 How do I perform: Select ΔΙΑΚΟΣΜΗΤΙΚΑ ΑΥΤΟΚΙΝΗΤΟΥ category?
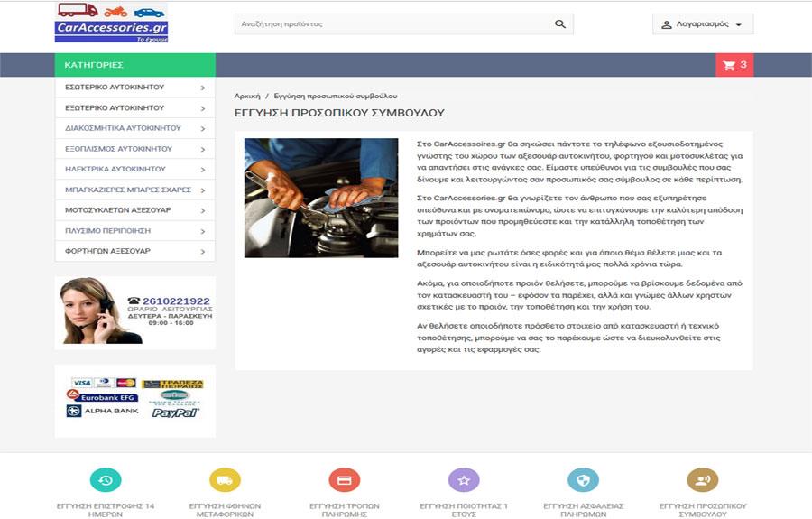123,128
